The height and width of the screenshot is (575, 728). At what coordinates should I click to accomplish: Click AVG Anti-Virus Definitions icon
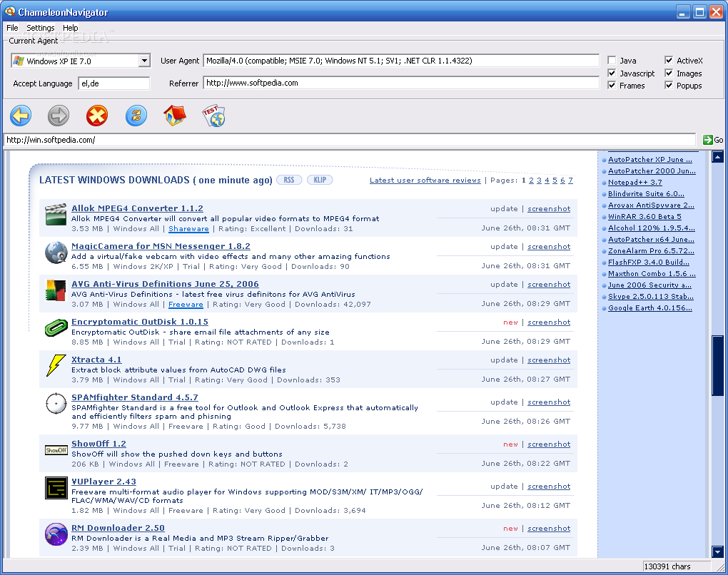[56, 290]
